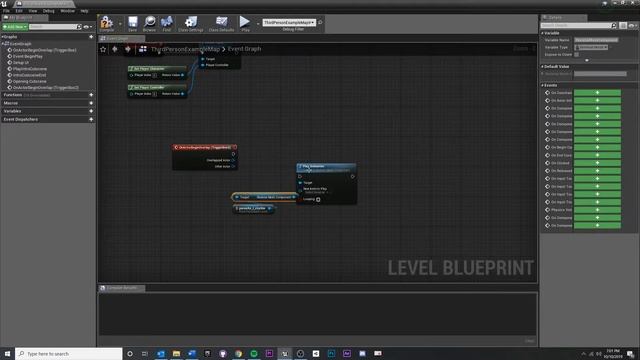Click the graph grid icon beside breadcrumb

(143, 49)
